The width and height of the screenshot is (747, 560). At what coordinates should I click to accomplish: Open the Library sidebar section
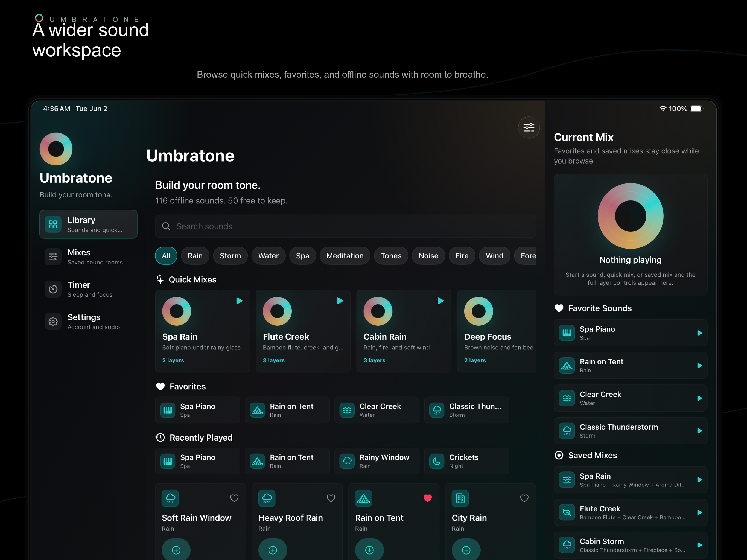88,224
